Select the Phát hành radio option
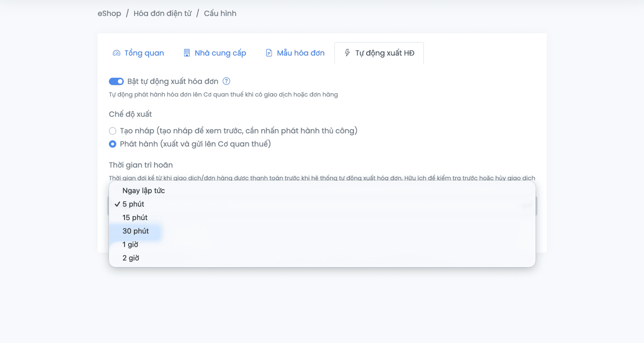 113,144
